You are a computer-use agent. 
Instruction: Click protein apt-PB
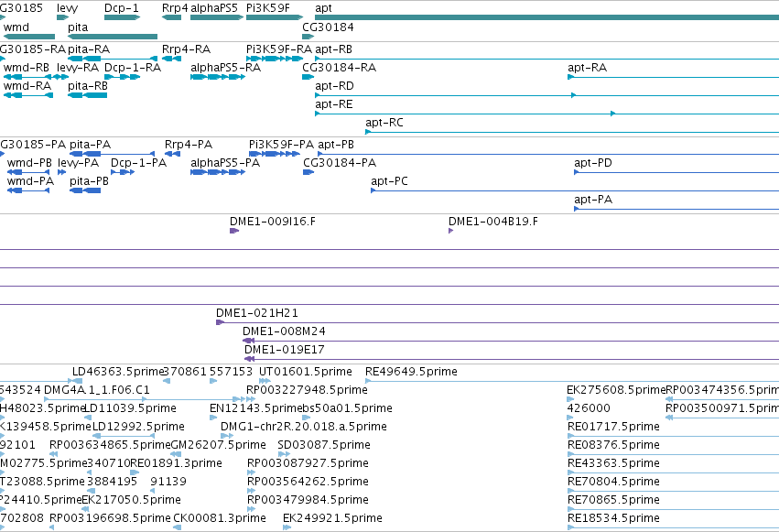[336, 145]
